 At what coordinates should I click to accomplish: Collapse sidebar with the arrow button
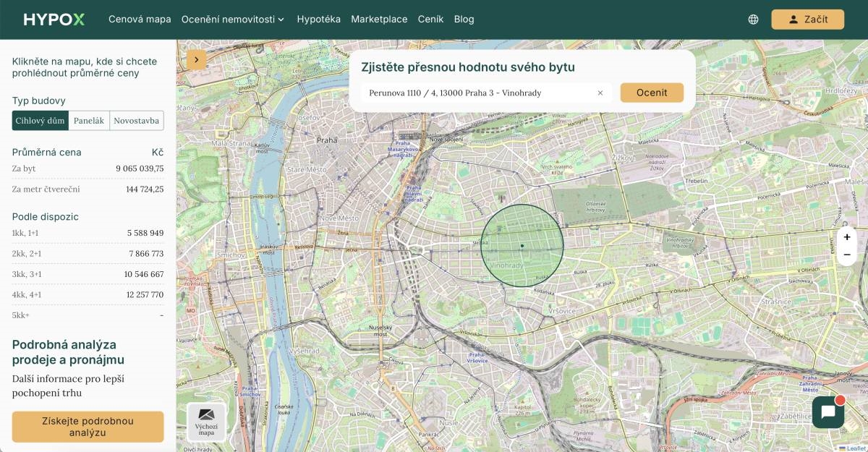[196, 60]
